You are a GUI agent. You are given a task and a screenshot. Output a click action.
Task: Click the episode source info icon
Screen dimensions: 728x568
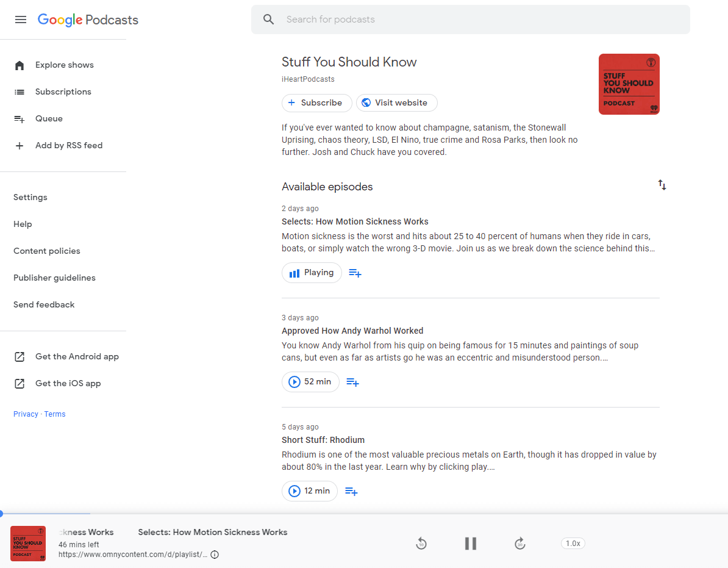click(x=215, y=555)
